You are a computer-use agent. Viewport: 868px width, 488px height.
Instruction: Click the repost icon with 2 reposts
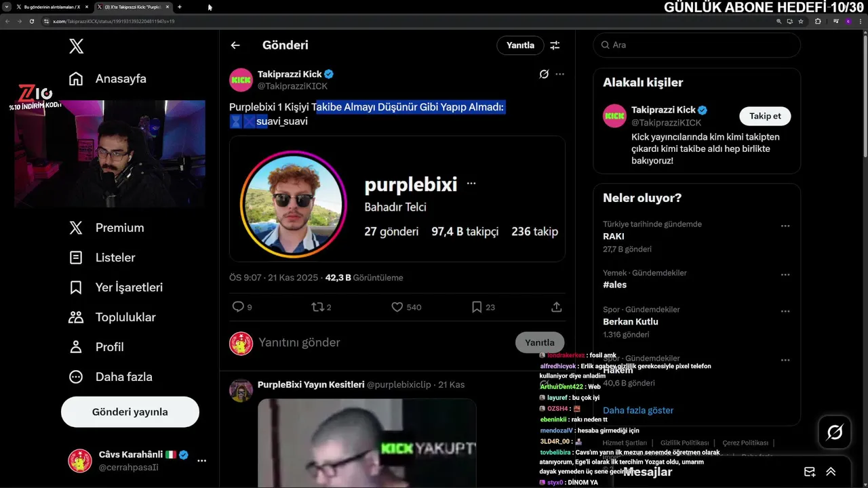[x=317, y=307]
